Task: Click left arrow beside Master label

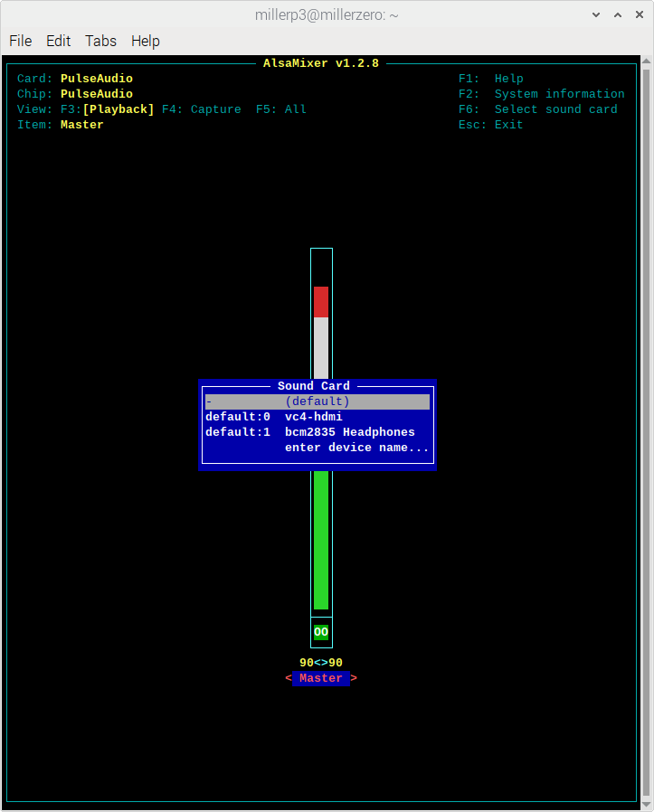Action: coord(289,678)
